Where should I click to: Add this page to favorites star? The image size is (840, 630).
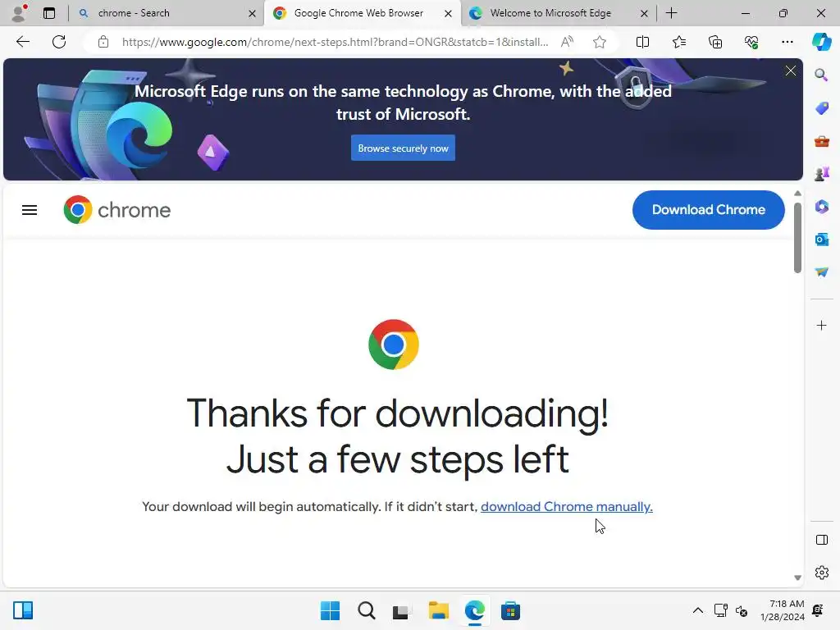(x=600, y=42)
